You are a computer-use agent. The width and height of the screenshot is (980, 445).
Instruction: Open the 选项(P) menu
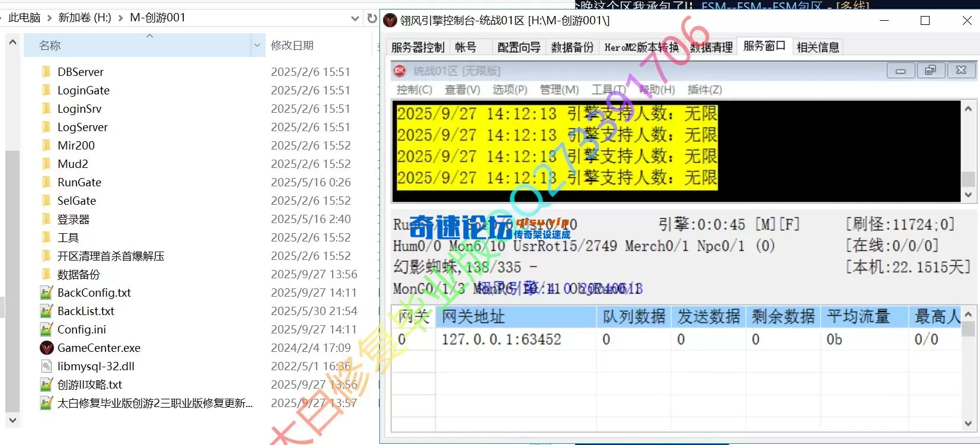click(x=510, y=90)
